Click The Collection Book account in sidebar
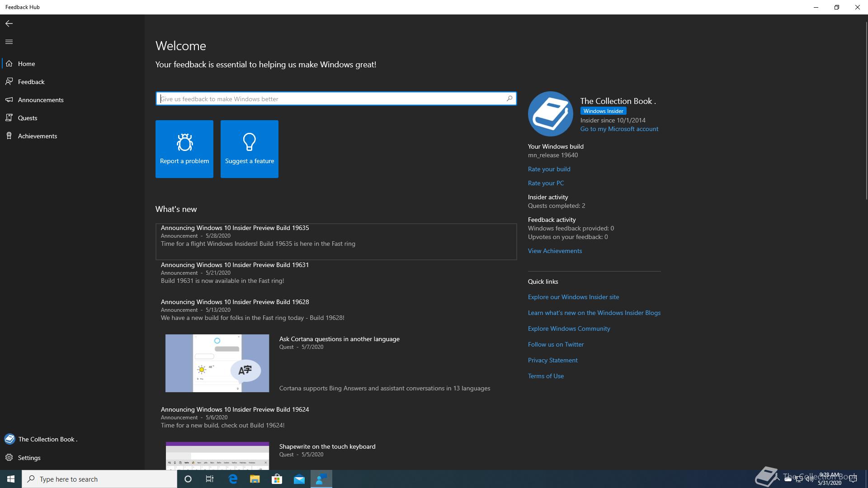The height and width of the screenshot is (488, 868). click(72, 439)
